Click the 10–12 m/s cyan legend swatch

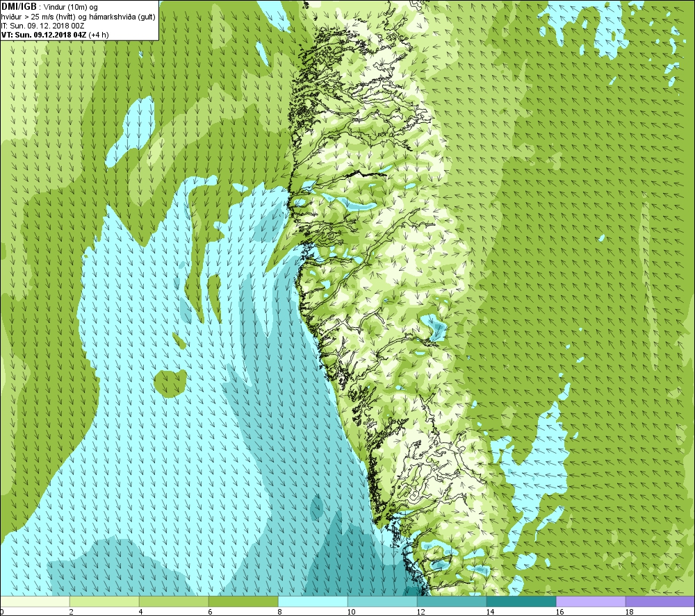click(382, 601)
